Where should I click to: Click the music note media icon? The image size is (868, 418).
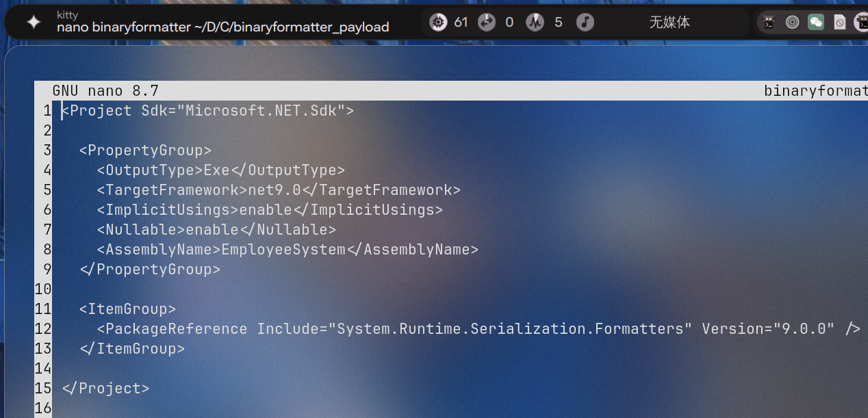[x=585, y=23]
